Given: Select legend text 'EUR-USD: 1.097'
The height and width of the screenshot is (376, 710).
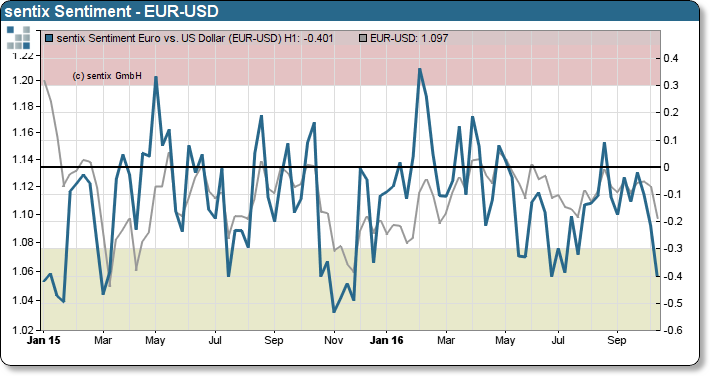Looking at the screenshot, I should click(409, 39).
